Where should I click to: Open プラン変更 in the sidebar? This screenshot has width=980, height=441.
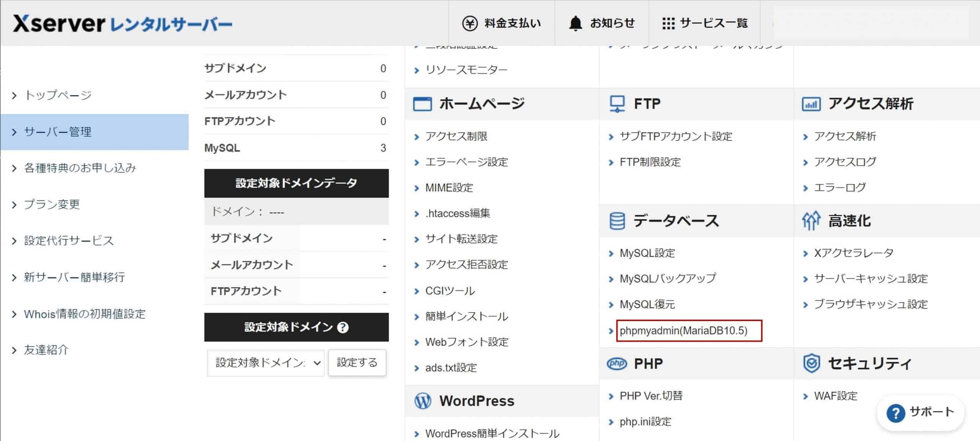[x=52, y=204]
